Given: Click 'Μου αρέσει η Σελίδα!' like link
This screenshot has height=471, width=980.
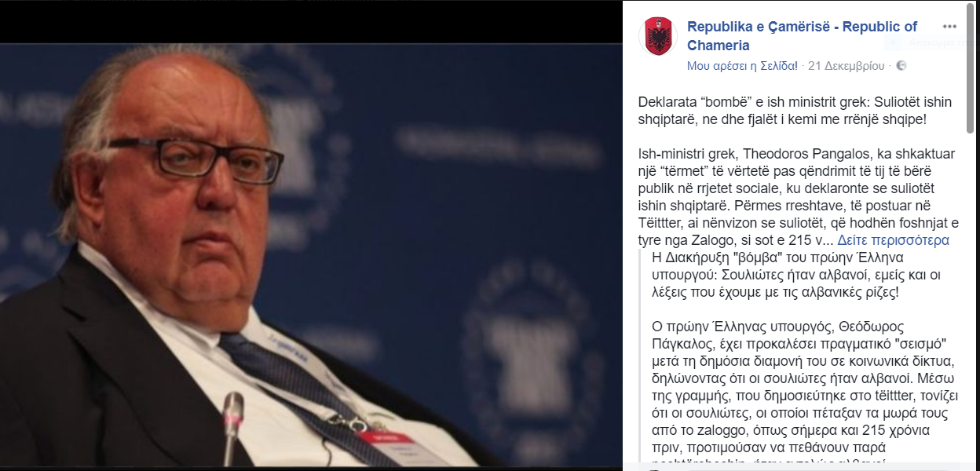Looking at the screenshot, I should [742, 65].
